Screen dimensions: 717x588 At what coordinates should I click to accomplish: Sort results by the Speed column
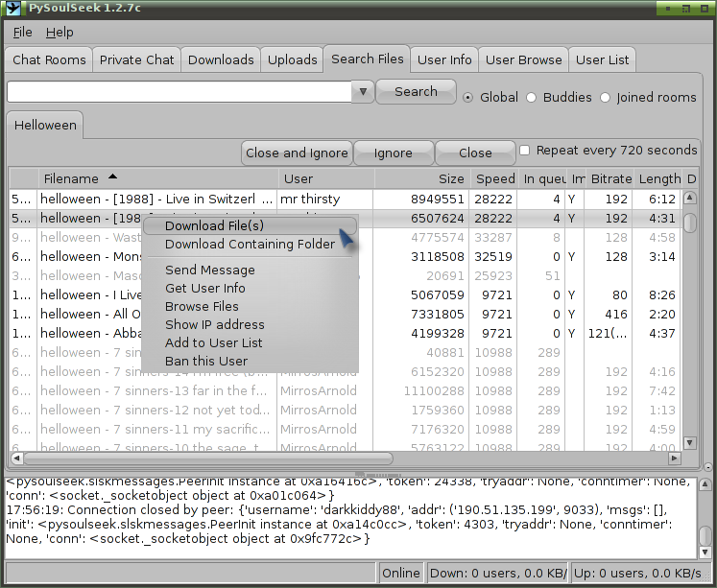[x=494, y=178]
